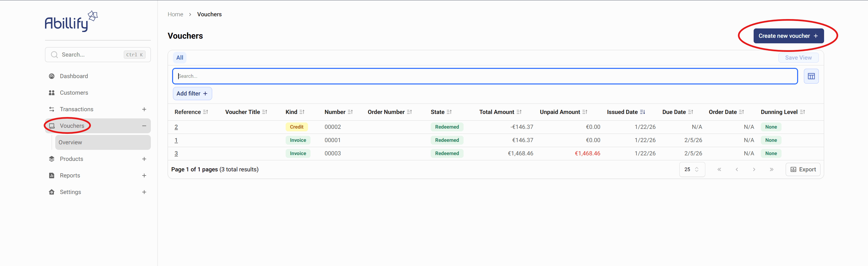Viewport: 868px width, 266px height.
Task: Sort the Kind column
Action: 302,112
